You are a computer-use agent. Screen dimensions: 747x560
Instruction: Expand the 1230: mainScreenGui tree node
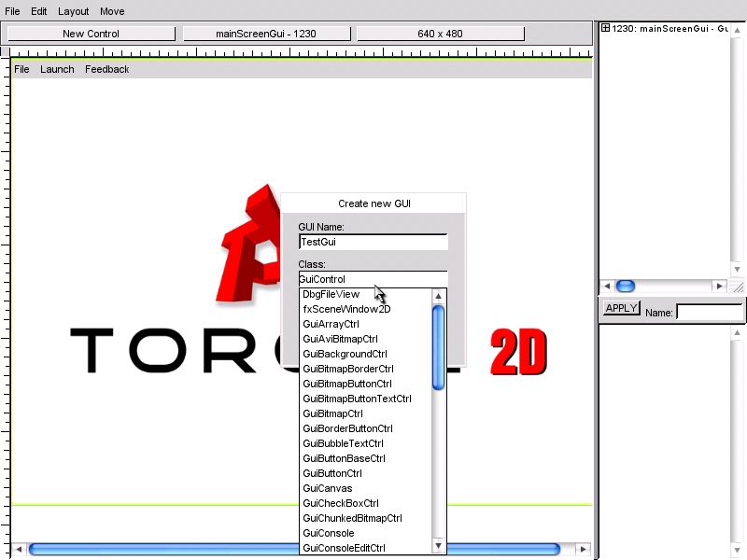tap(605, 28)
